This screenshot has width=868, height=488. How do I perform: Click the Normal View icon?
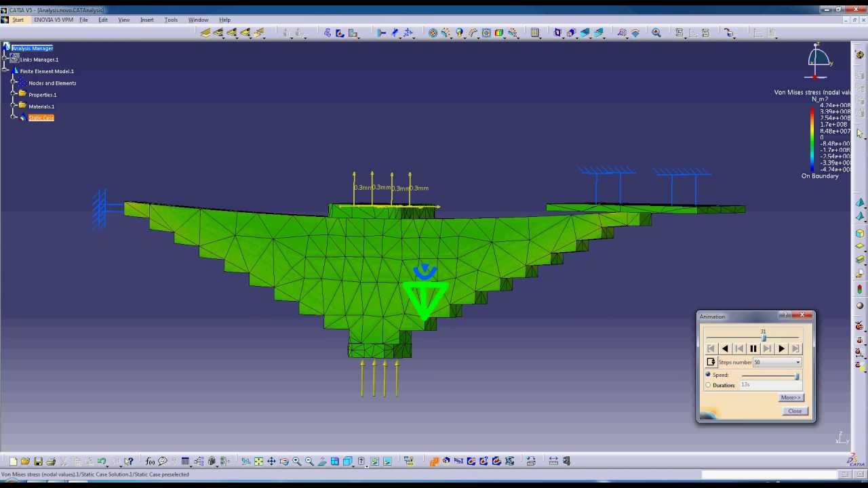(x=323, y=462)
